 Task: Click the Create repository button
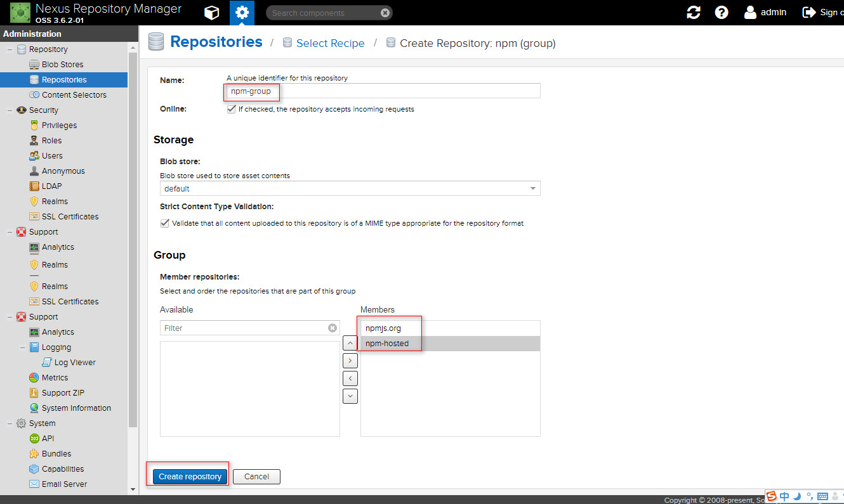click(x=190, y=477)
